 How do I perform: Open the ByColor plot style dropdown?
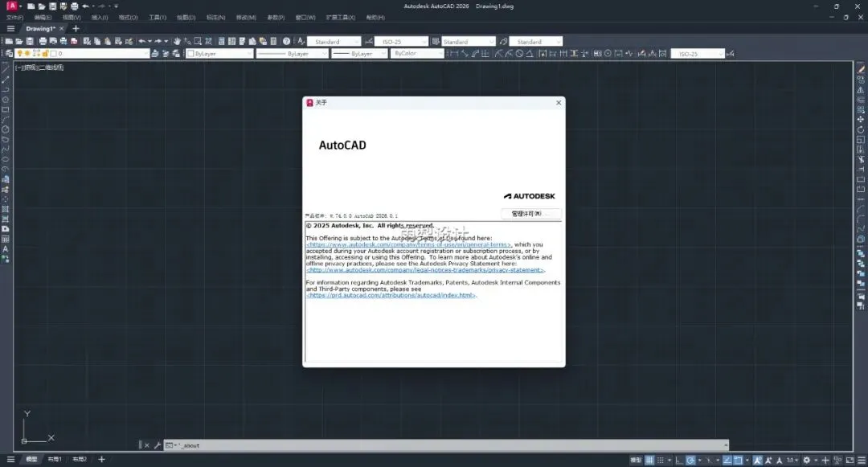[417, 54]
